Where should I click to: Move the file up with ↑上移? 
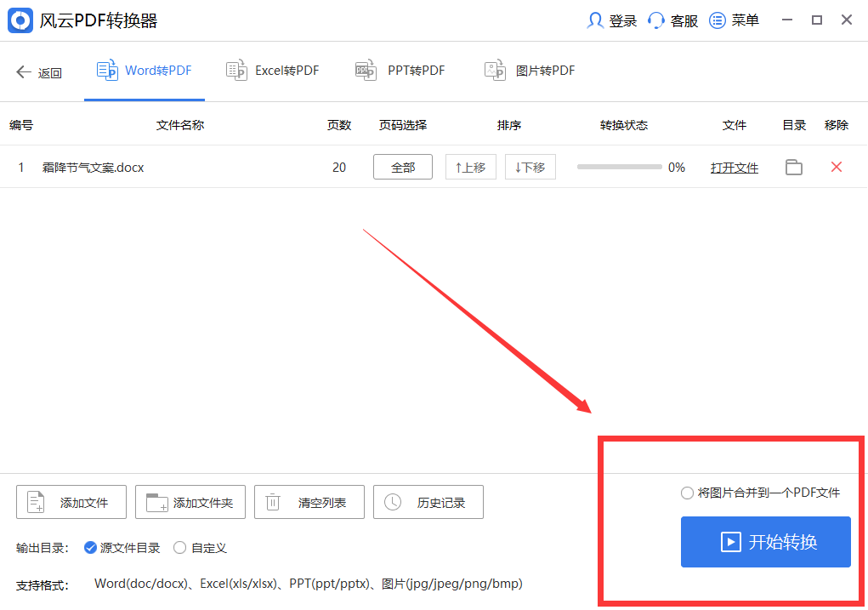[470, 167]
